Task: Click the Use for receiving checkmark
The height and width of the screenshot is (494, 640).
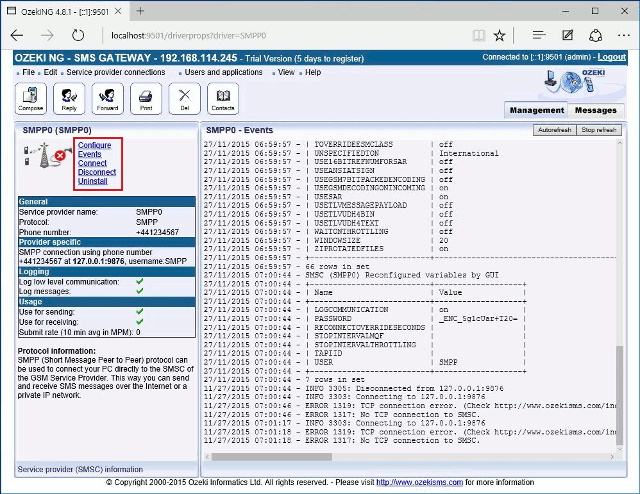Action: pyautogui.click(x=140, y=322)
